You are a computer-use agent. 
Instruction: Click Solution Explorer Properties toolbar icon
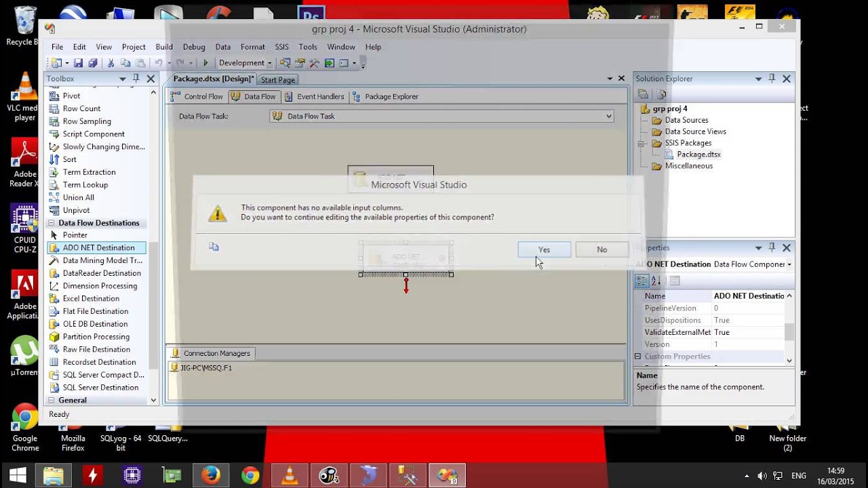point(642,95)
